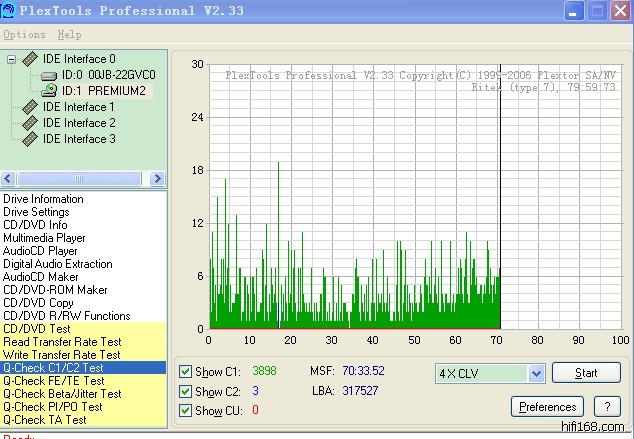
Task: Select the PREMIUM2 optical drive icon
Action: [49, 90]
